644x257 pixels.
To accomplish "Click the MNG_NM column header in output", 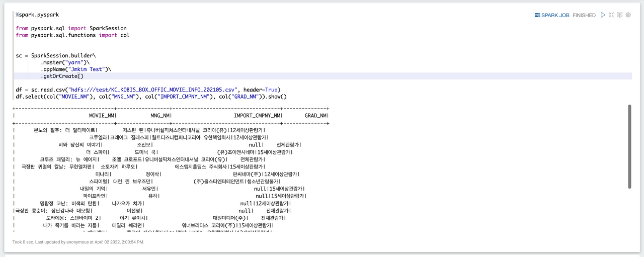I will tap(160, 116).
